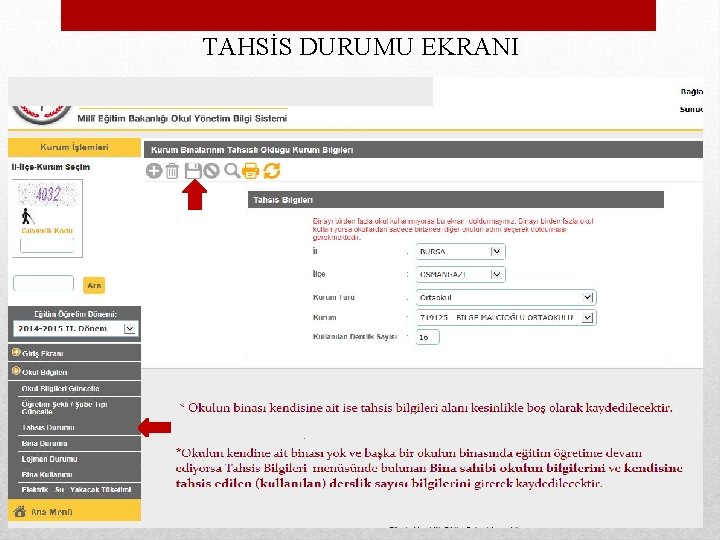Click the Kullanılan Derslik Sayısı input field
This screenshot has height=540, width=720.
[428, 337]
